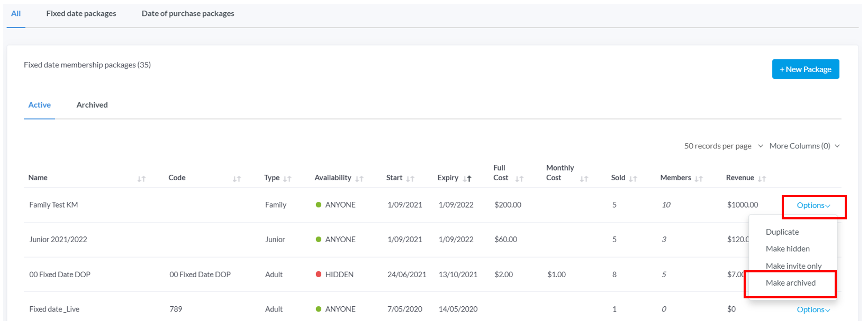Click the $1.00 monthly cost value
Viewport: 868px width, 328px height.
point(556,274)
